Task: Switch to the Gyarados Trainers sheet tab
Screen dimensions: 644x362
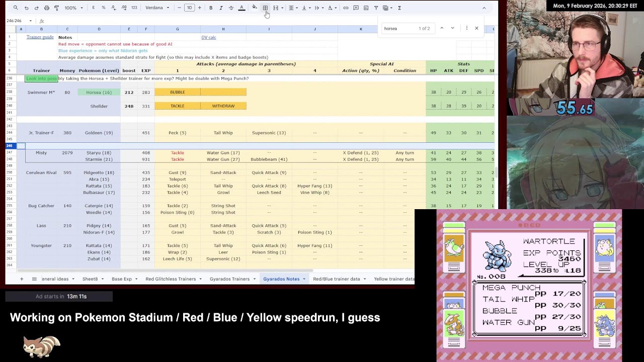Action: [x=229, y=279]
